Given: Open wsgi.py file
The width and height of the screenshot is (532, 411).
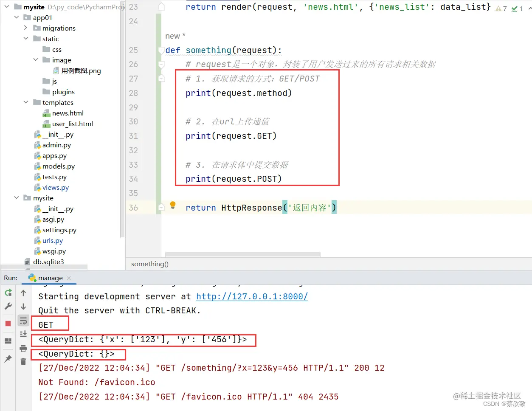Looking at the screenshot, I should click(54, 251).
